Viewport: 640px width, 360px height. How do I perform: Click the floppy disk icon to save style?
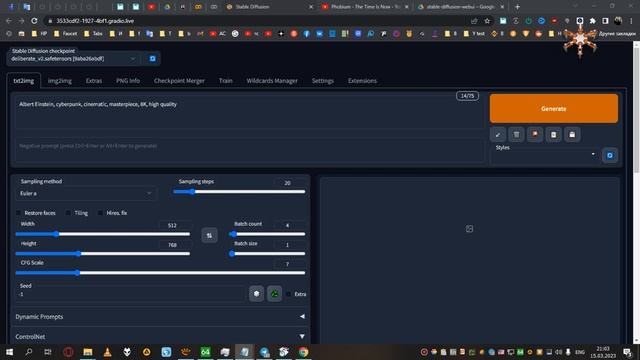572,134
